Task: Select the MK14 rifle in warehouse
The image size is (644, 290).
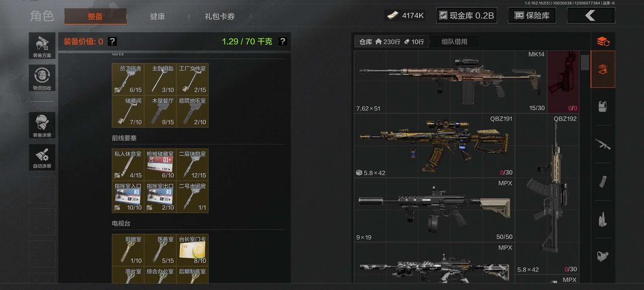Action: 451,81
